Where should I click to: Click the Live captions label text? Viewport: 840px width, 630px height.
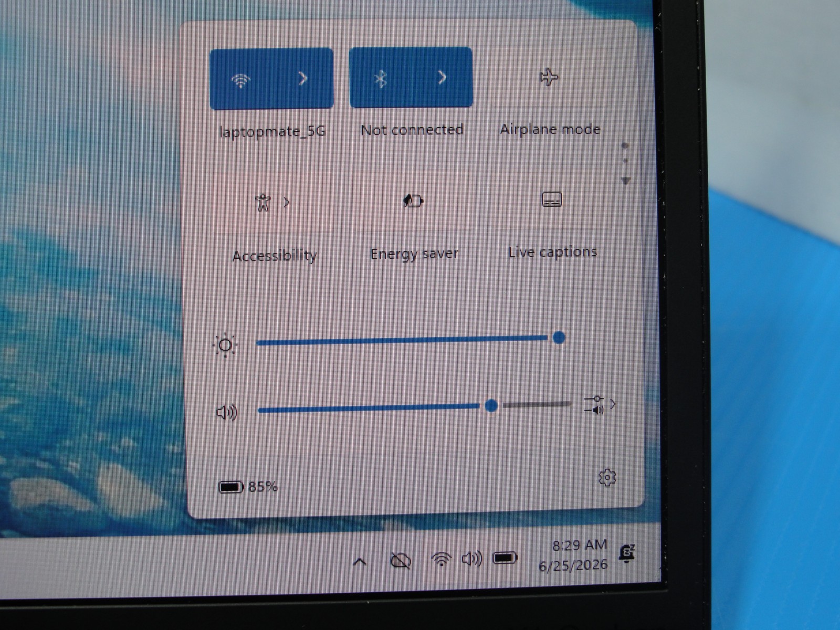tap(552, 252)
